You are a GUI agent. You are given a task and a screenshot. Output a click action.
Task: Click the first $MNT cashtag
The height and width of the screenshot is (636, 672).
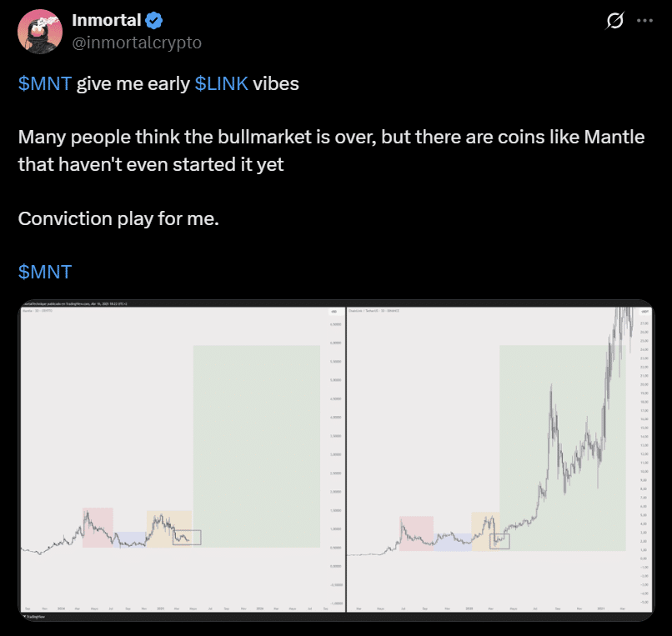(x=44, y=83)
